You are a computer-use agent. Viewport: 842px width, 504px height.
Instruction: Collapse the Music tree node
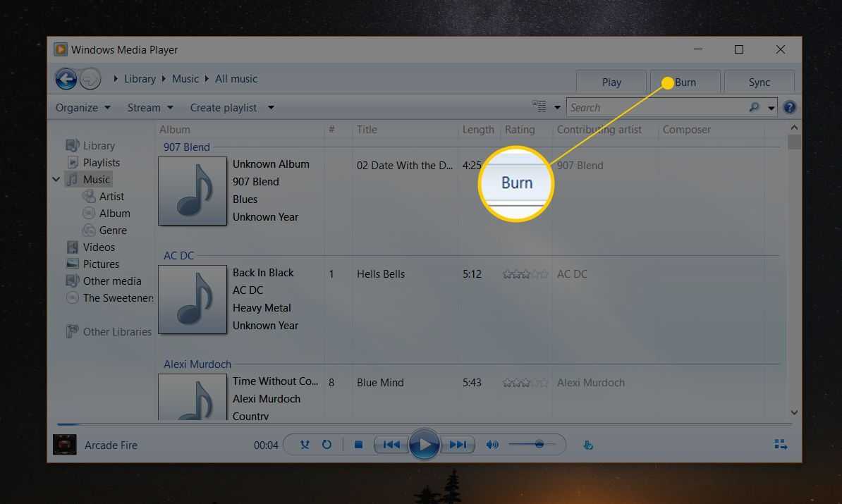(x=56, y=179)
